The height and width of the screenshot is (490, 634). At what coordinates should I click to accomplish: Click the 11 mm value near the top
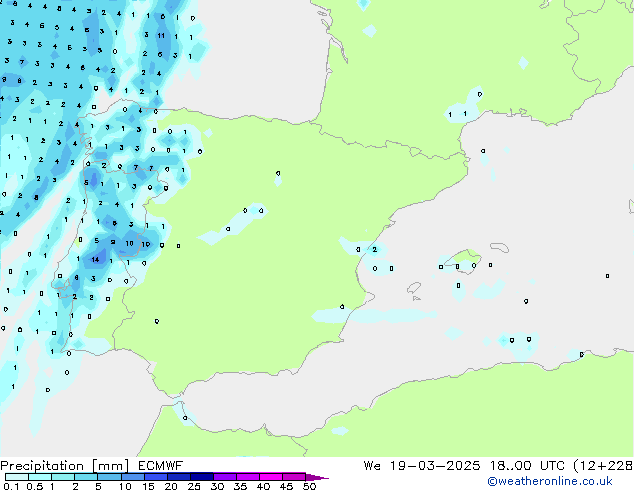(161, 35)
